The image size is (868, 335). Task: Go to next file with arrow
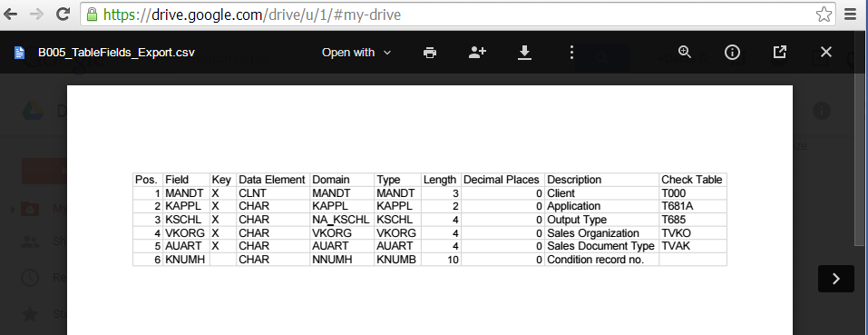(836, 279)
